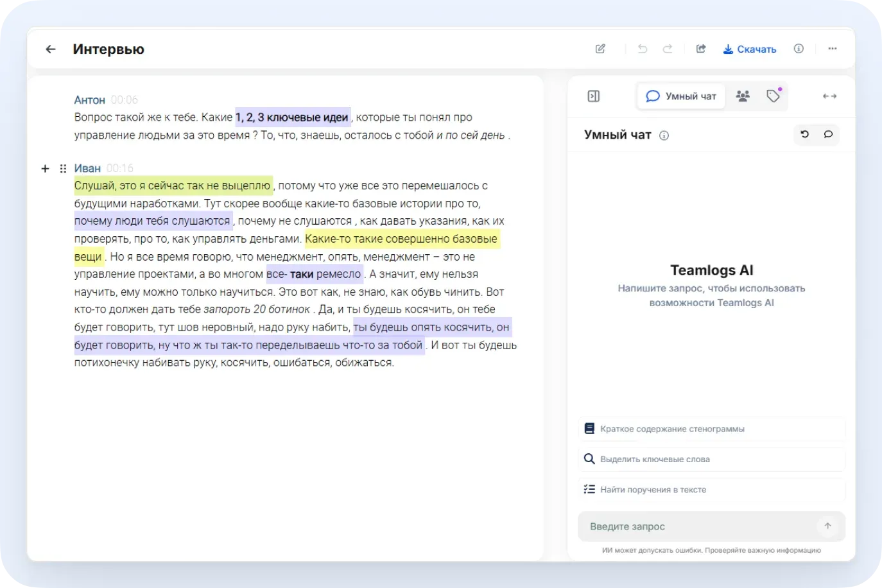
Task: Go back using the arrow beside Интервью
Action: (x=51, y=49)
